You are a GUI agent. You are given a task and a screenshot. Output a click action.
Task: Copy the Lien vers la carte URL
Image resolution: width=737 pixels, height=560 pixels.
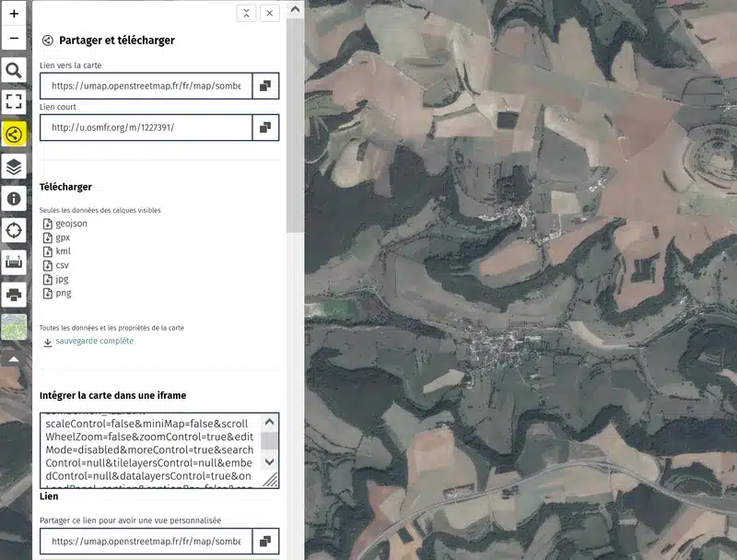[x=265, y=86]
